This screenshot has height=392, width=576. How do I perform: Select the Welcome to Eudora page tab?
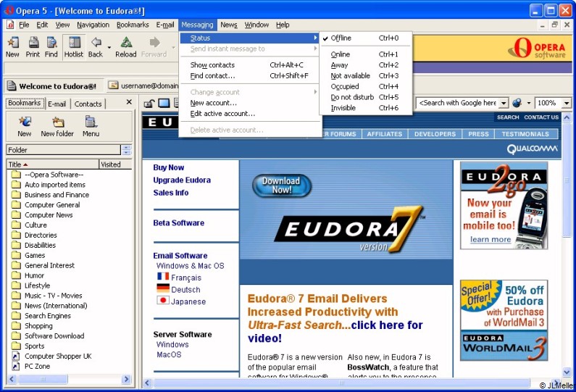tap(54, 86)
